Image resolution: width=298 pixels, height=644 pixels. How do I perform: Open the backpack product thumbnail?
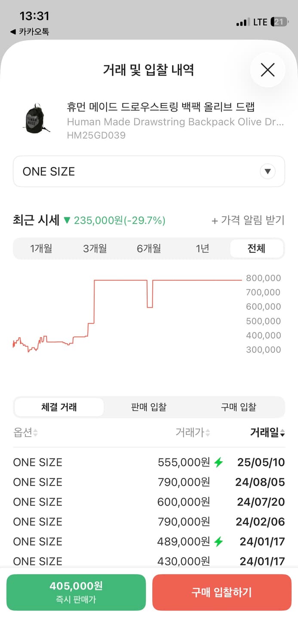(35, 120)
